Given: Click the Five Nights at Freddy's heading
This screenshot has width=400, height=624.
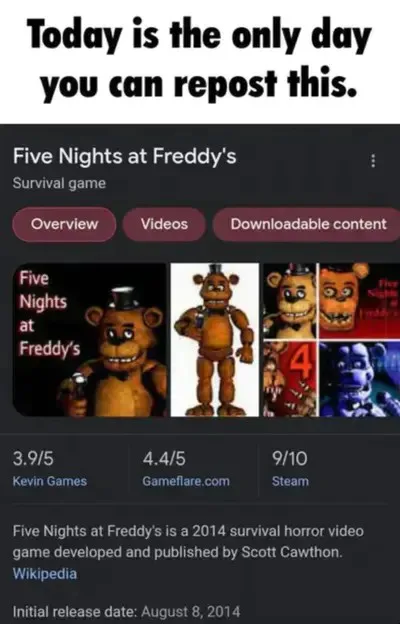Looking at the screenshot, I should click(125, 156).
